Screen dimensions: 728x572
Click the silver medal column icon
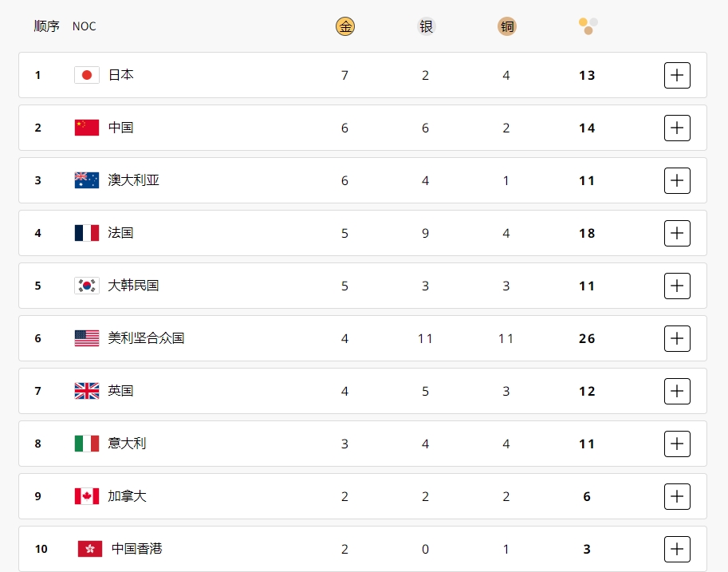pyautogui.click(x=427, y=26)
